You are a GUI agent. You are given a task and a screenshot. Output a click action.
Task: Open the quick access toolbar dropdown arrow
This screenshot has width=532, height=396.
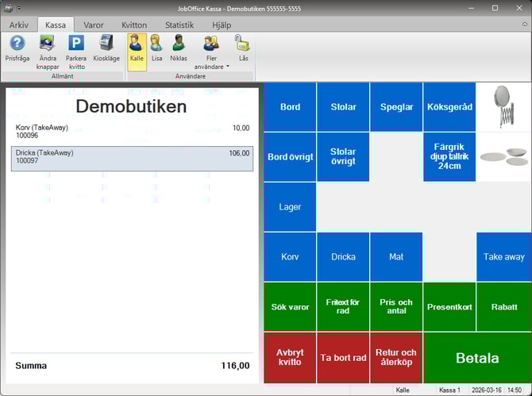[18, 7]
